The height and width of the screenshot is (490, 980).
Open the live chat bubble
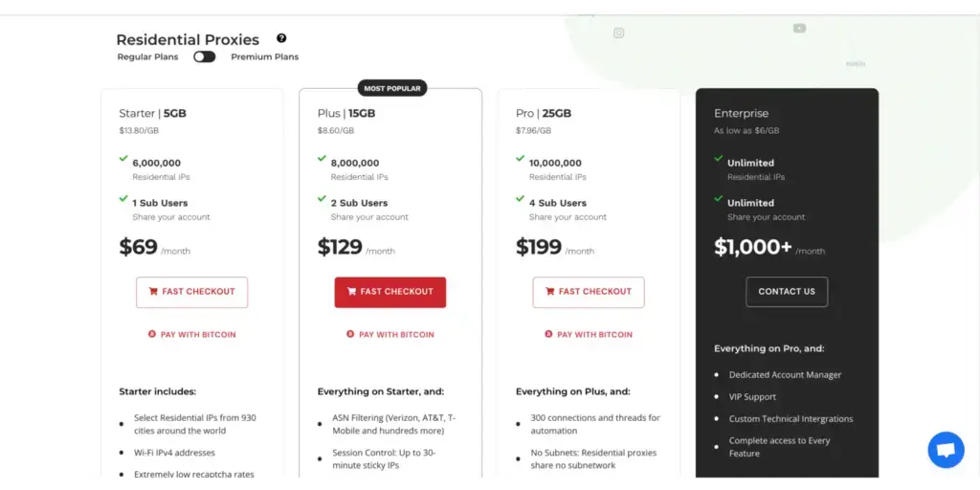click(x=946, y=450)
